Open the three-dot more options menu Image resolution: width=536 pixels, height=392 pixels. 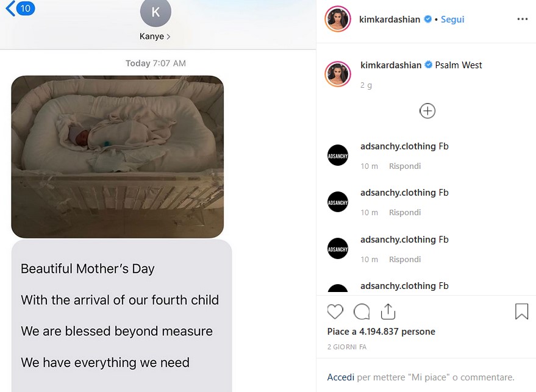[x=522, y=20]
